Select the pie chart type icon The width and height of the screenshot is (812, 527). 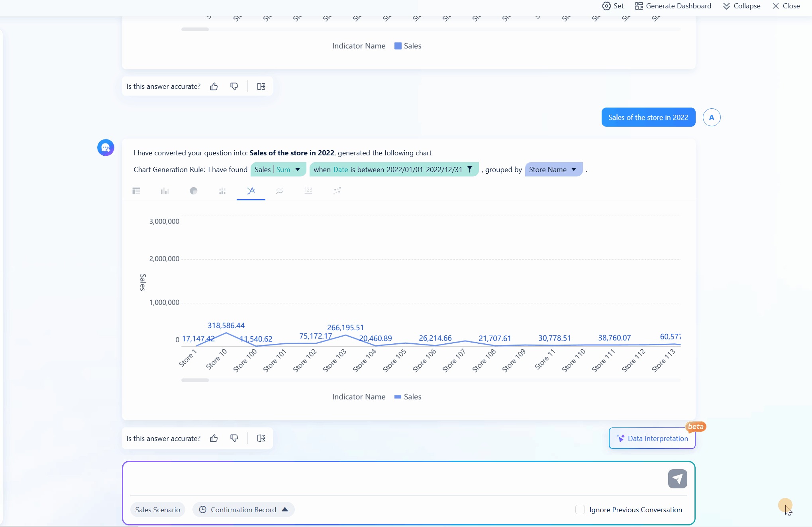tap(194, 191)
